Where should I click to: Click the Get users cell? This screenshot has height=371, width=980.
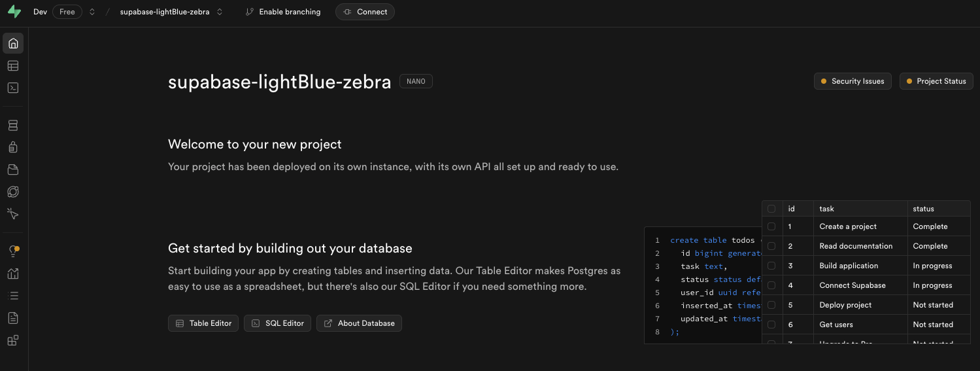pos(860,325)
